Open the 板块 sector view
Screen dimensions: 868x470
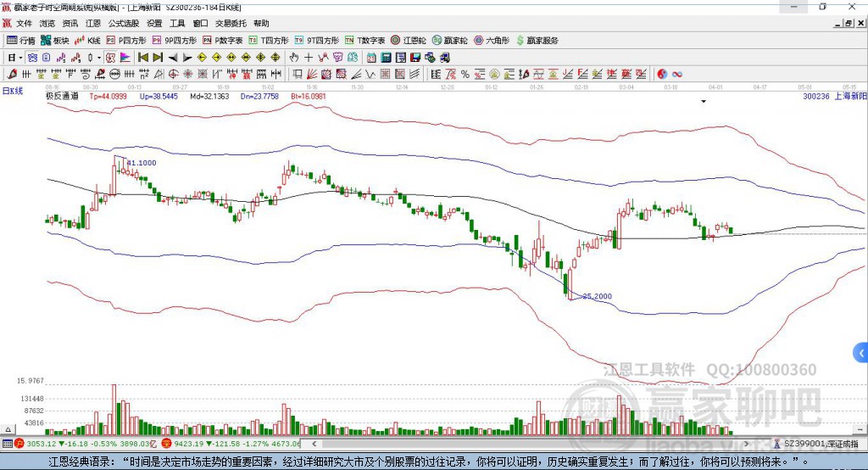55,41
